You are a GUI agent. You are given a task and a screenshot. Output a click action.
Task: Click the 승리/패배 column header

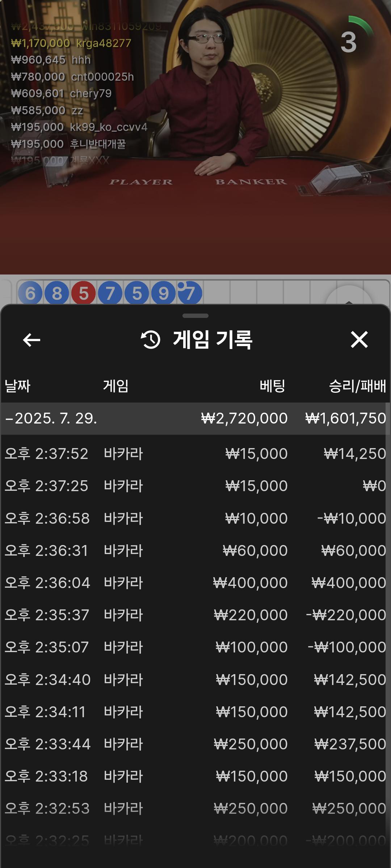pyautogui.click(x=357, y=386)
